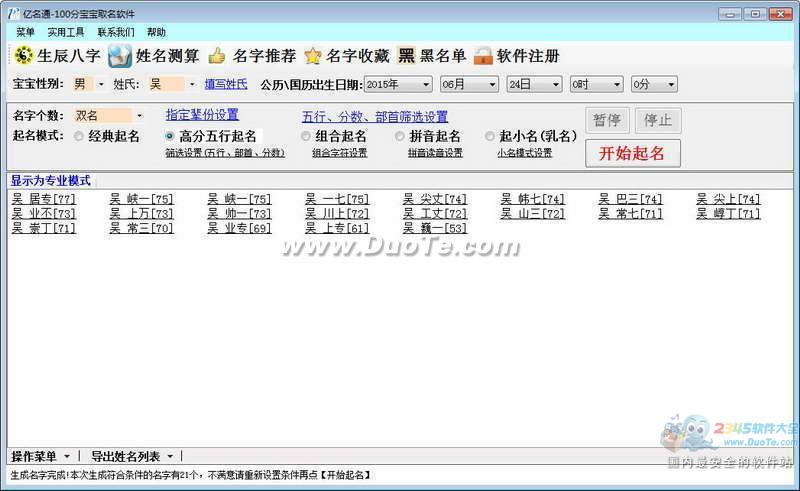Open the 宝宝性别 gender dropdown

click(x=88, y=84)
